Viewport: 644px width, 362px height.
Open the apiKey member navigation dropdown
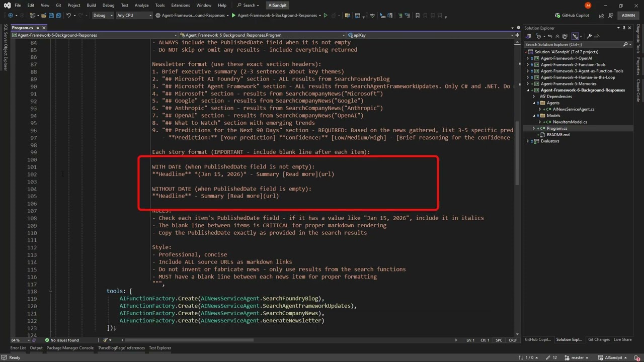pyautogui.click(x=430, y=35)
